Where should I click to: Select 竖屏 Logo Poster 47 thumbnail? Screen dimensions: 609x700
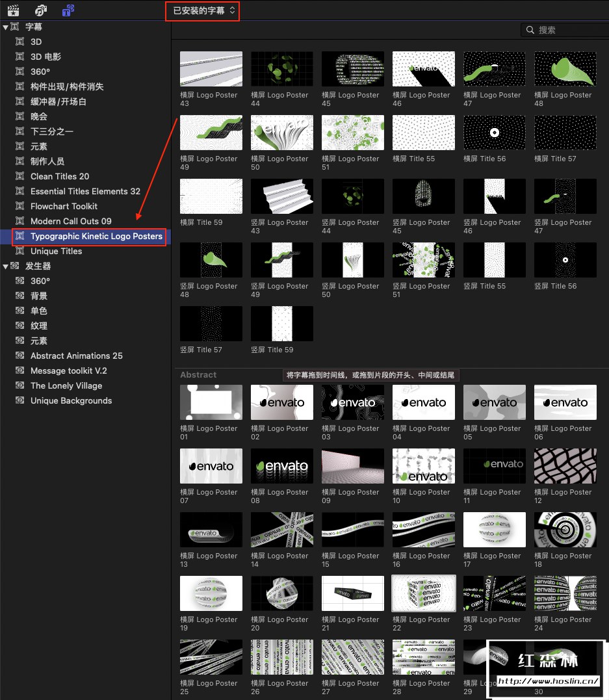[565, 196]
